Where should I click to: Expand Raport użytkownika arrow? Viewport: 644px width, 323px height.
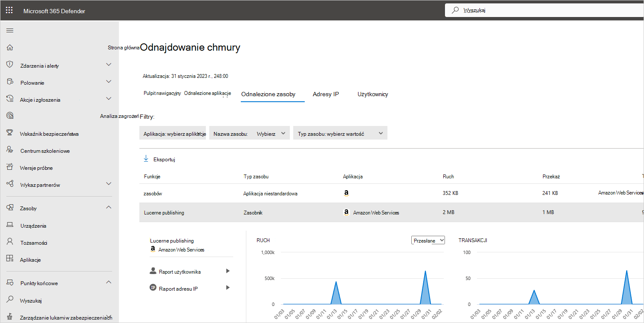point(228,271)
